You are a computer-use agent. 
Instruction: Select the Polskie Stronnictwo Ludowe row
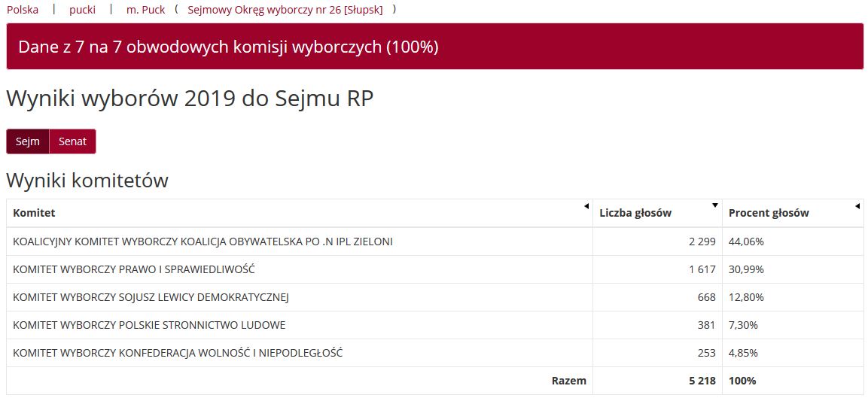149,325
